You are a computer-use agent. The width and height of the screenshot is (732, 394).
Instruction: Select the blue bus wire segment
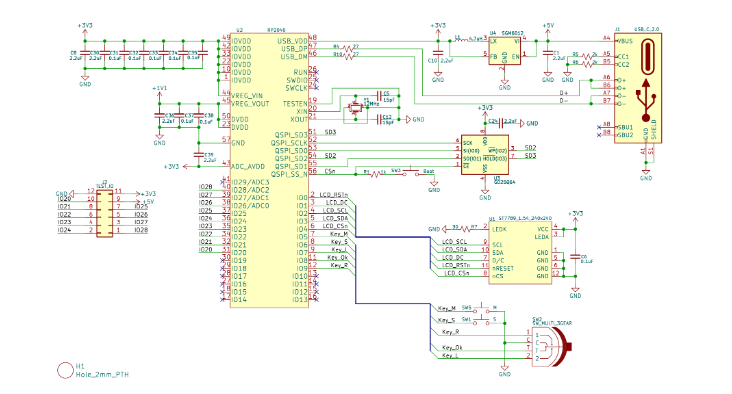coord(393,237)
